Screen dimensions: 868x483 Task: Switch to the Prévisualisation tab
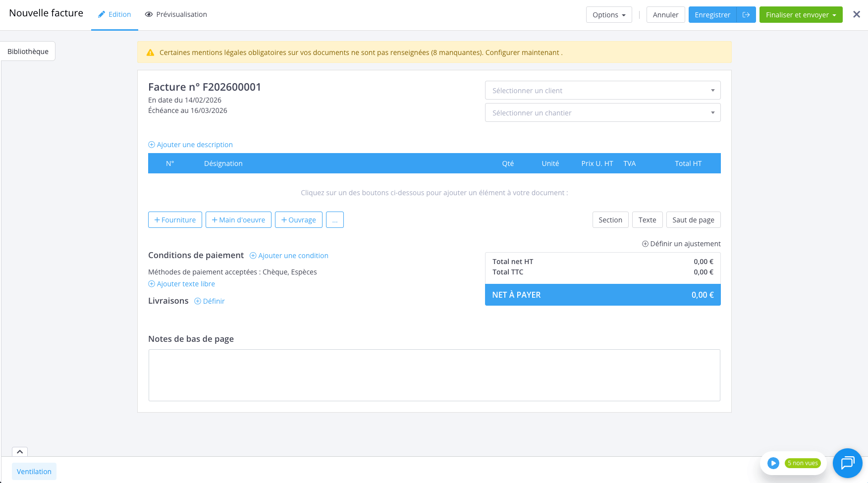click(x=176, y=14)
